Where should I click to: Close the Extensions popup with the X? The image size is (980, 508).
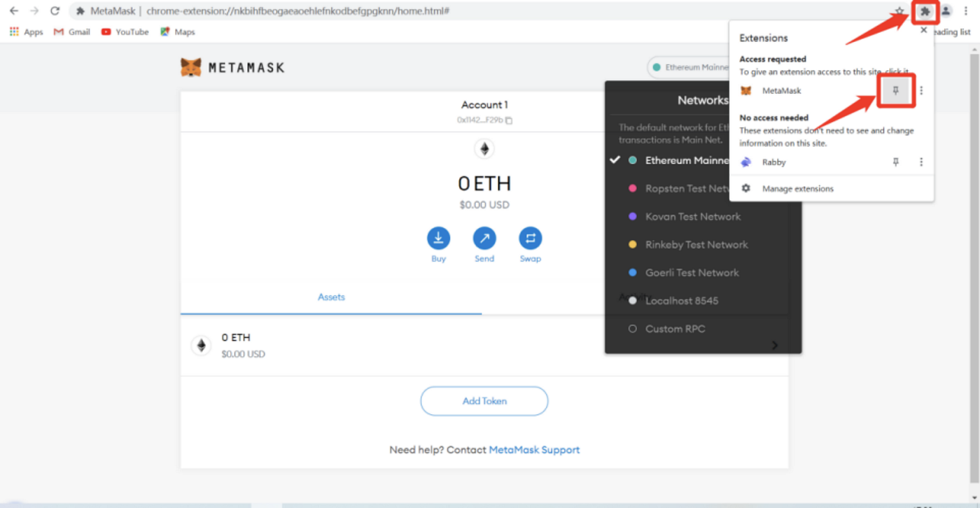[x=923, y=30]
